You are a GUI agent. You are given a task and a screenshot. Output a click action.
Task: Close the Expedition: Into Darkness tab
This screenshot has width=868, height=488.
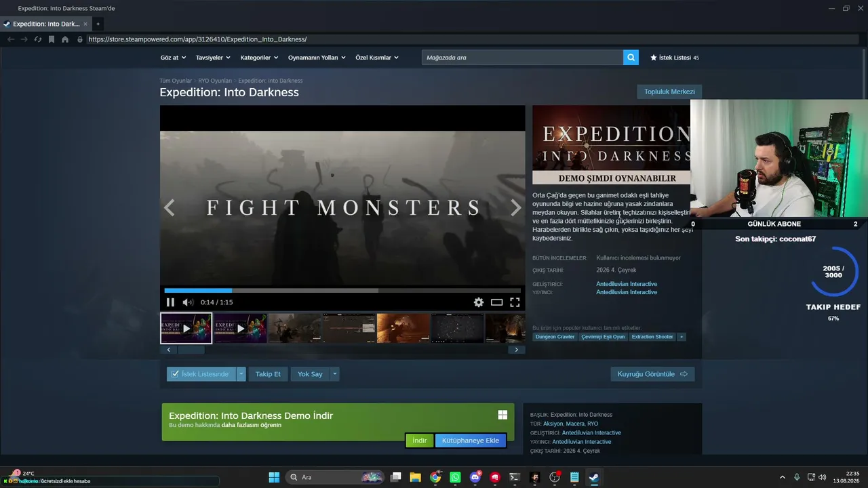pos(85,24)
